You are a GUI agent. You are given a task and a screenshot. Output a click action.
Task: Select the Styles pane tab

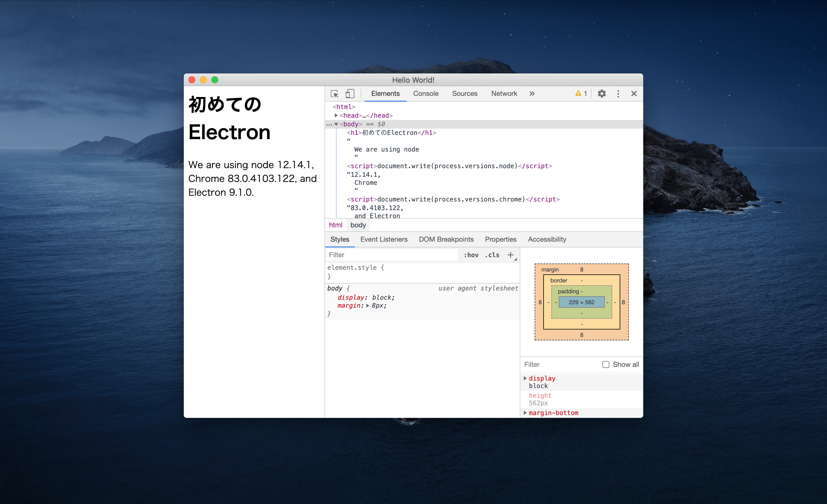point(340,239)
